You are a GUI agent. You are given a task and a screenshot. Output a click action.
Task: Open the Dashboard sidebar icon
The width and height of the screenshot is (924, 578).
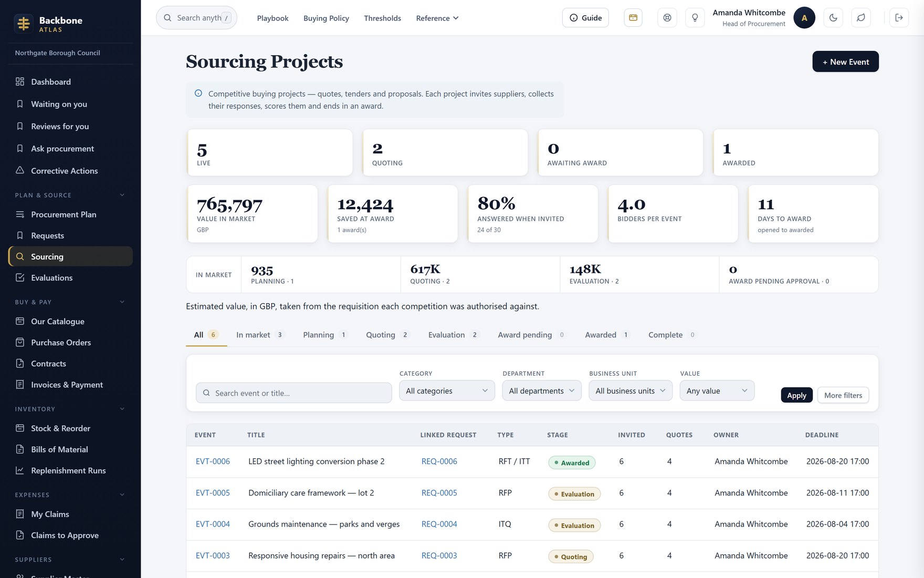[20, 81]
